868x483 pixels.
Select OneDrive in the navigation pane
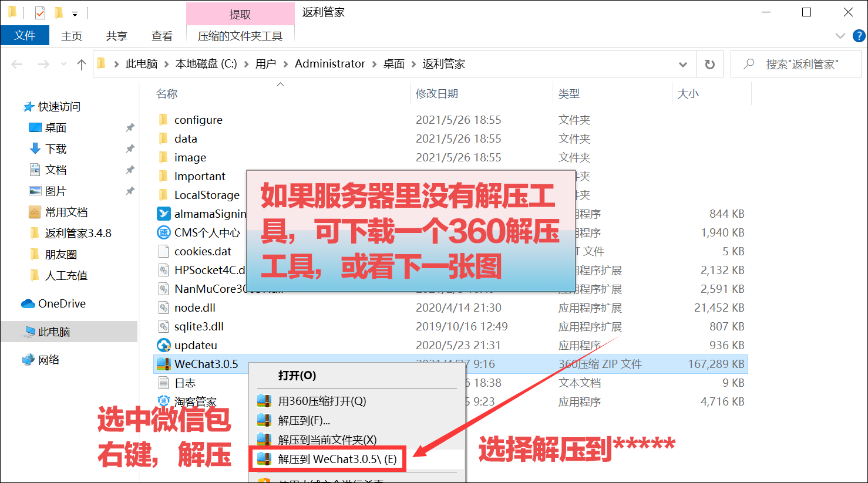62,304
